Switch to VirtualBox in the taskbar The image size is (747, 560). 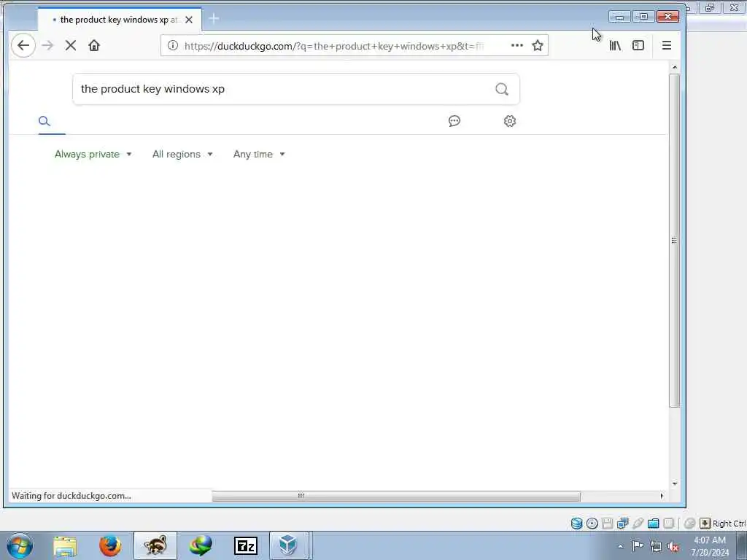point(289,545)
